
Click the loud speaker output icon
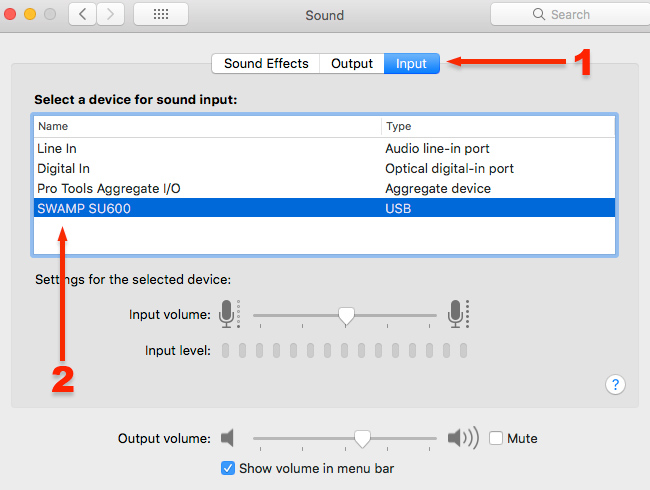click(x=462, y=438)
